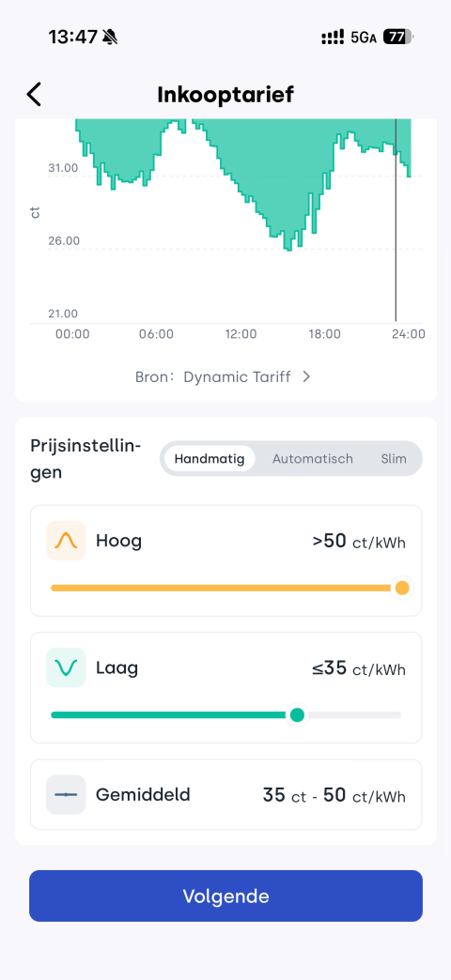
Task: Tap the signal strength bars icon
Action: [334, 38]
